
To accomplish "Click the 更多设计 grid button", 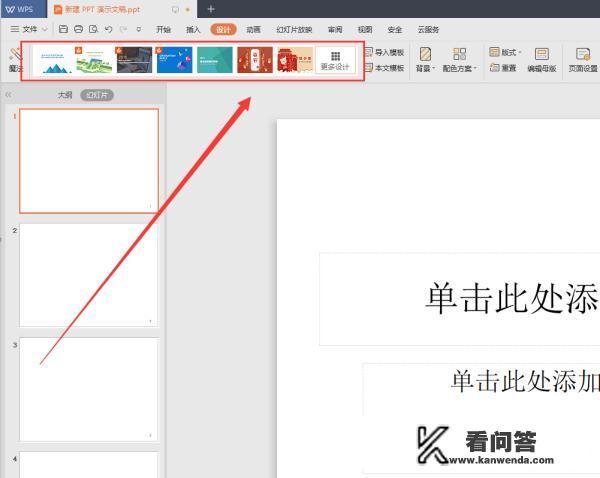I will pos(336,61).
